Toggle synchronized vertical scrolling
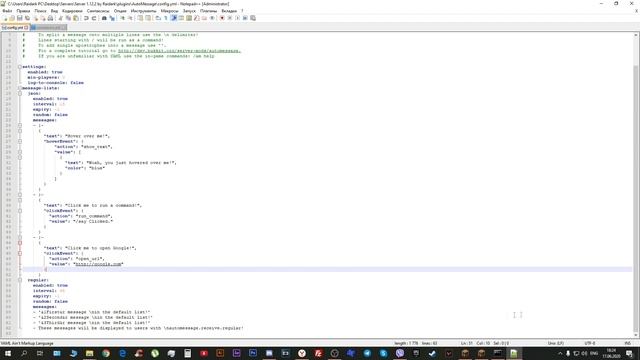 [140, 18]
